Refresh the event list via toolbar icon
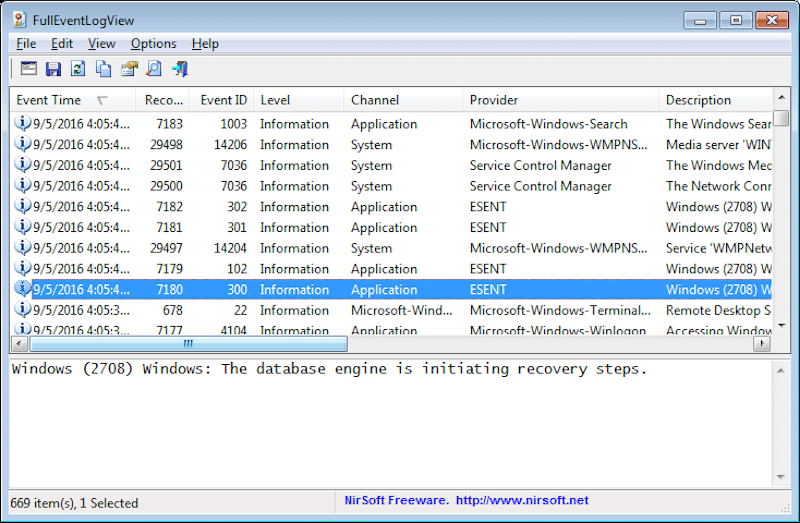Viewport: 800px width, 523px height. [x=78, y=69]
